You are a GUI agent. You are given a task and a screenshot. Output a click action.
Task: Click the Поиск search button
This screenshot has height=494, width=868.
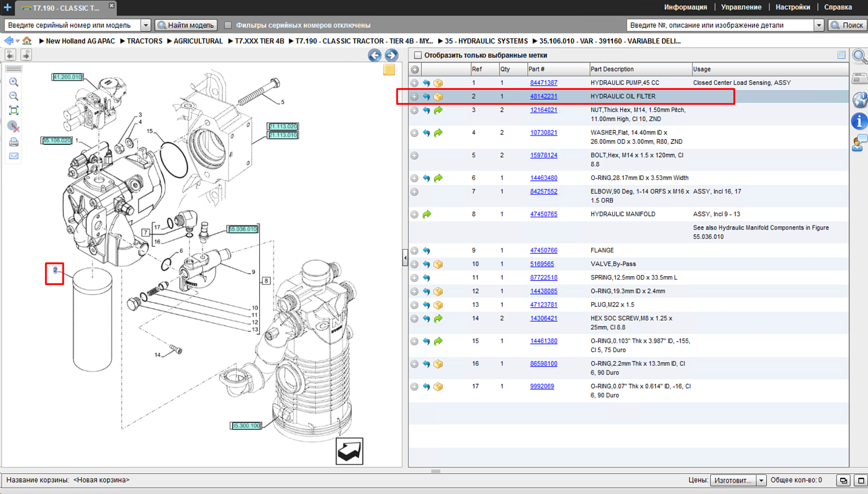click(x=847, y=25)
